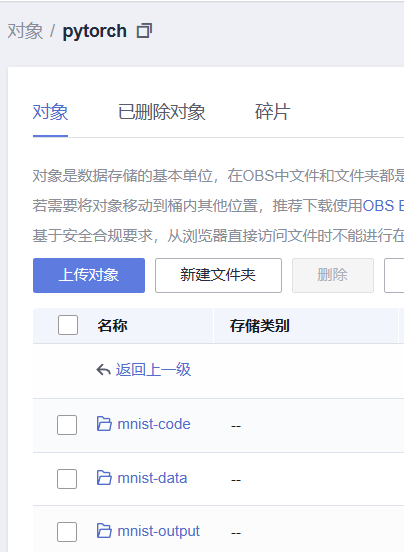
Task: Click the 新建文件夹 button
Action: click(x=219, y=275)
